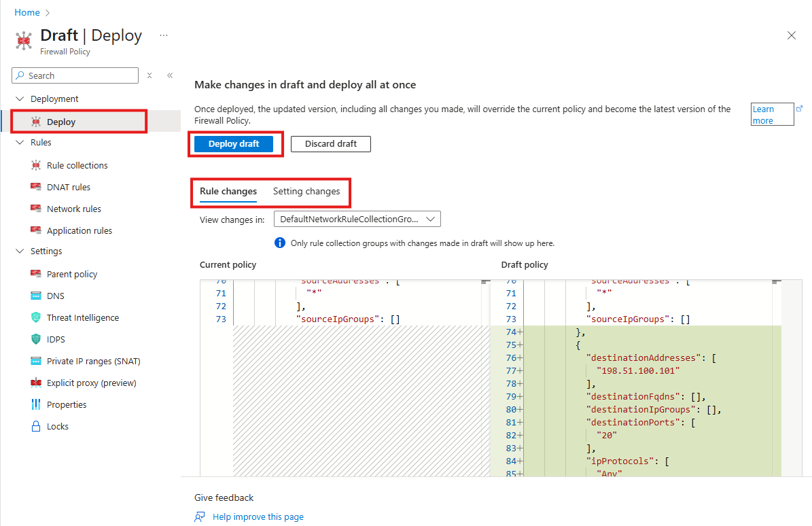Open DNAT rules in the sidebar

click(x=69, y=187)
